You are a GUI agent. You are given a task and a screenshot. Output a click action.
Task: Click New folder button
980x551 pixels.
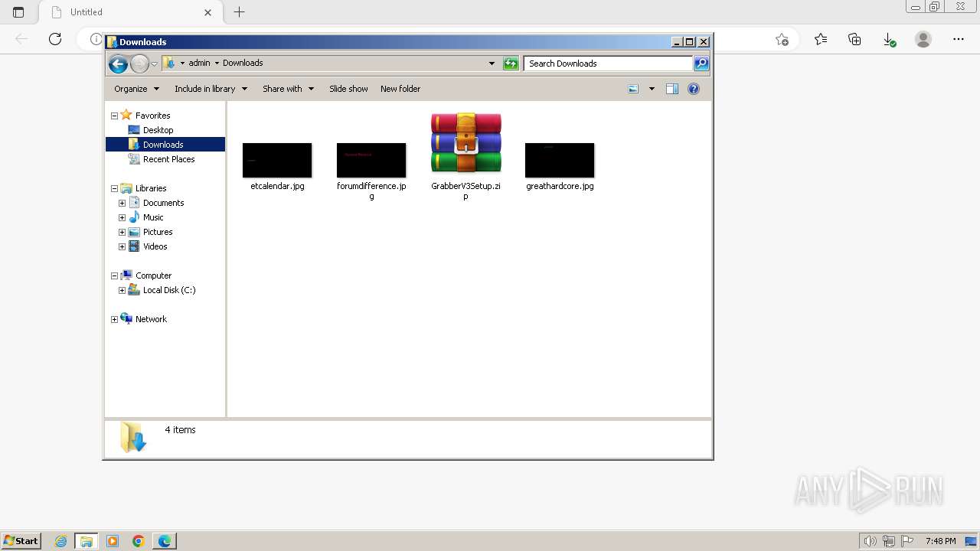400,89
